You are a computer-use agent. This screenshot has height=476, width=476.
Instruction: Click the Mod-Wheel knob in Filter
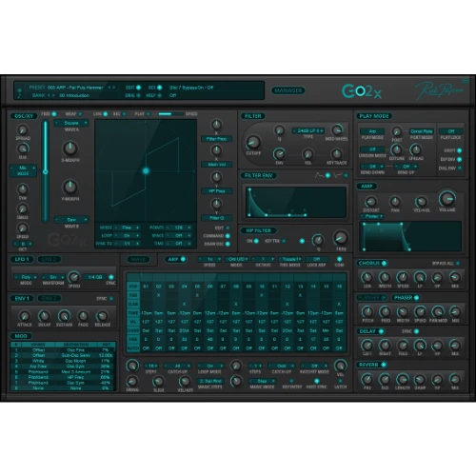pyautogui.click(x=337, y=129)
